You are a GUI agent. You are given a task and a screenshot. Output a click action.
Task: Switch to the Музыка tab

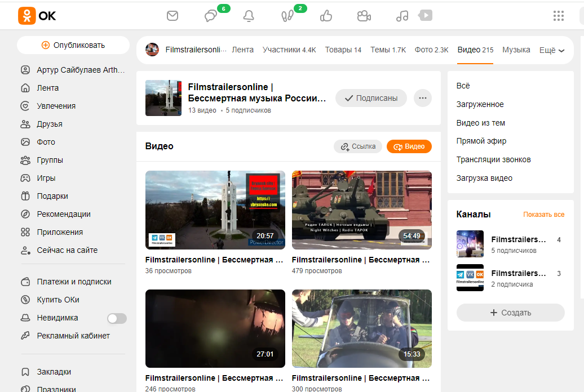tap(516, 50)
